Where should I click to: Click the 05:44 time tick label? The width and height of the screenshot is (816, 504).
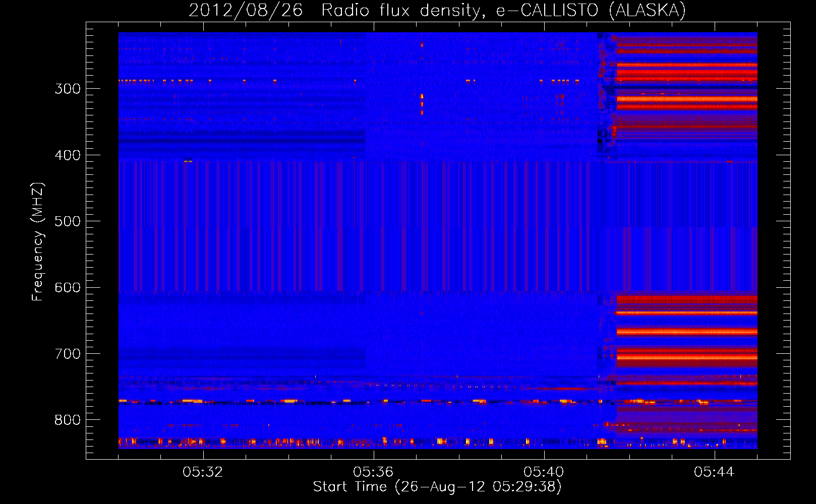click(714, 472)
